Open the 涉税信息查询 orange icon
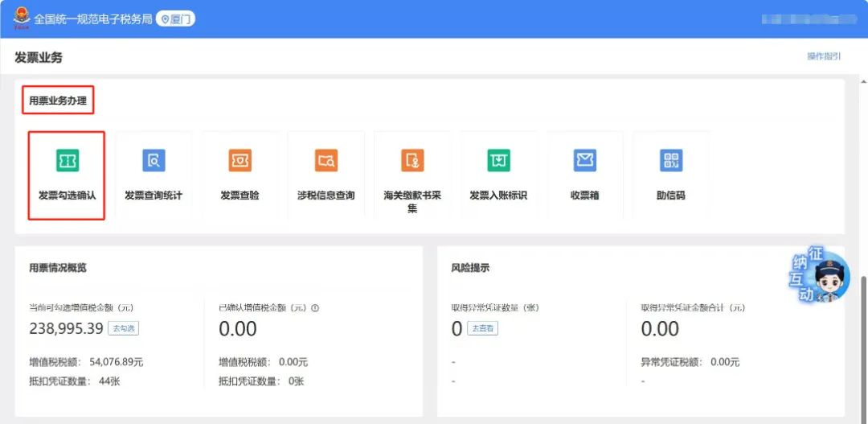 [326, 160]
